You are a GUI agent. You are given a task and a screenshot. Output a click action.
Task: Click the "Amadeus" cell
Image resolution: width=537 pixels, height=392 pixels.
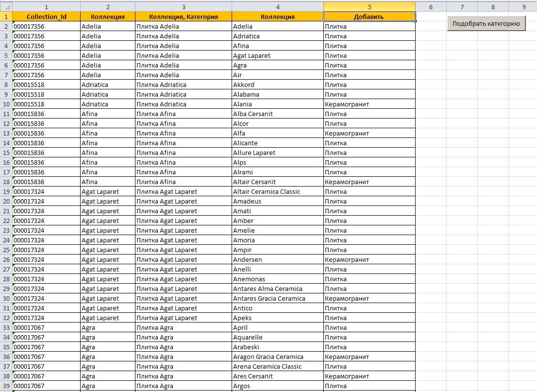[278, 201]
